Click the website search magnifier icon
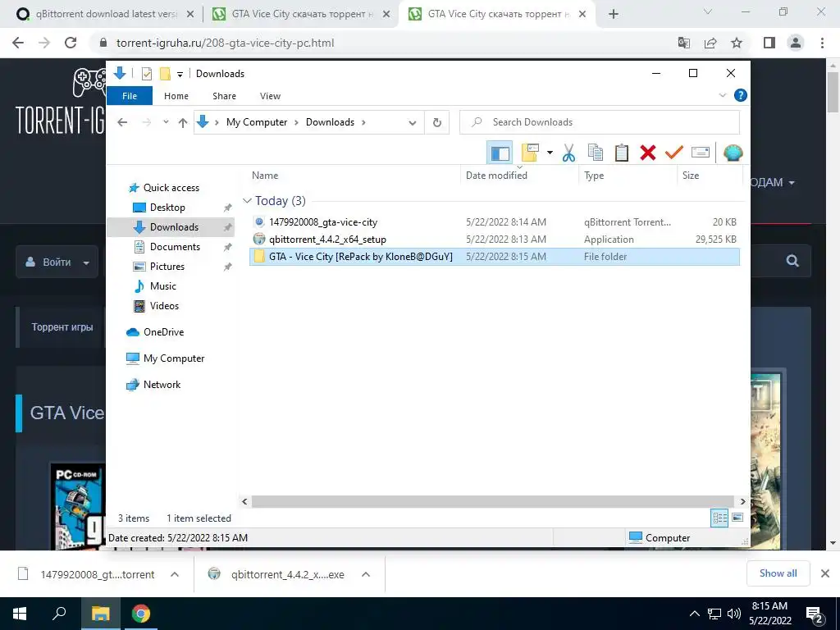Image resolution: width=840 pixels, height=630 pixels. click(792, 261)
